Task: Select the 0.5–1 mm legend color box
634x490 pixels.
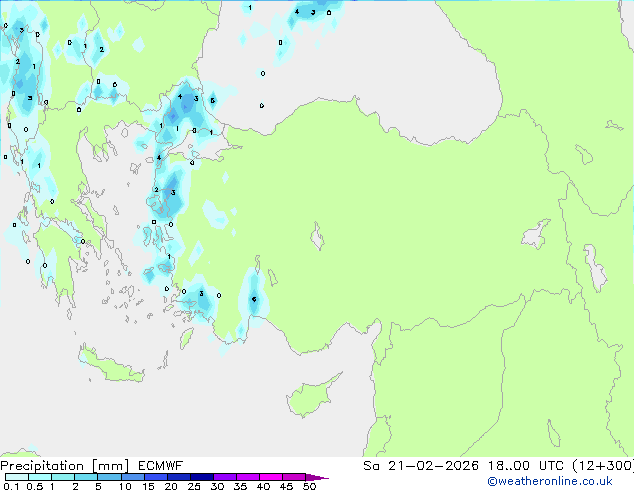Action: [x=40, y=477]
